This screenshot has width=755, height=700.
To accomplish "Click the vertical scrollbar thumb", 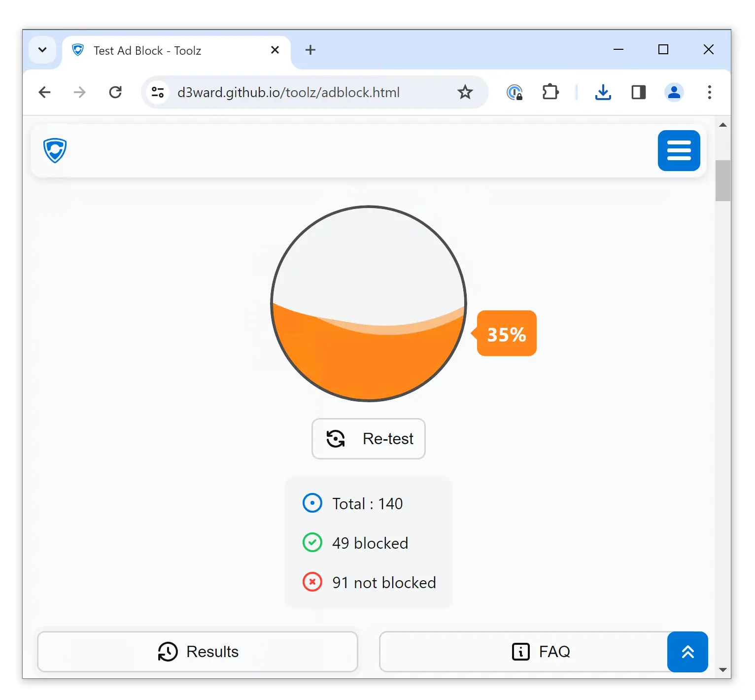I will (722, 180).
